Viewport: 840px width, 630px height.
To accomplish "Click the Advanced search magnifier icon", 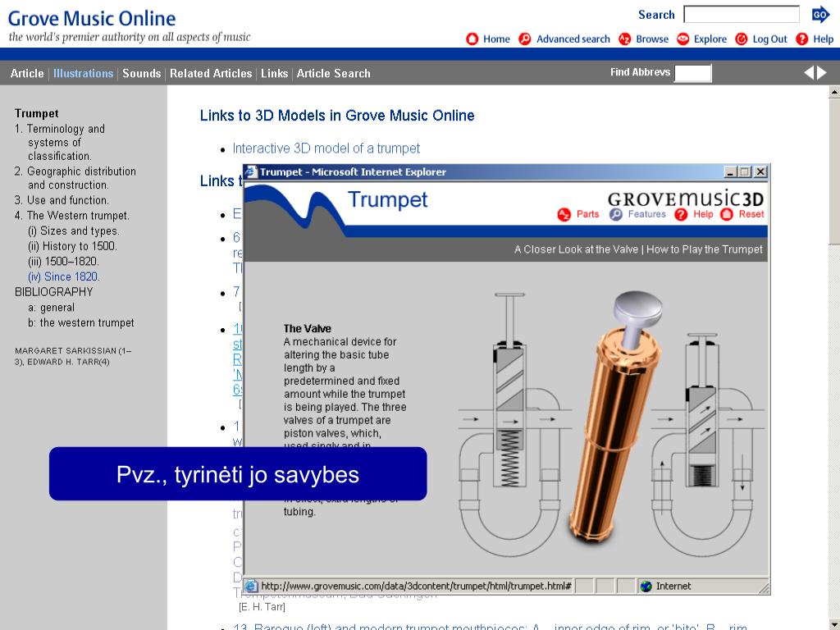I will tap(525, 39).
